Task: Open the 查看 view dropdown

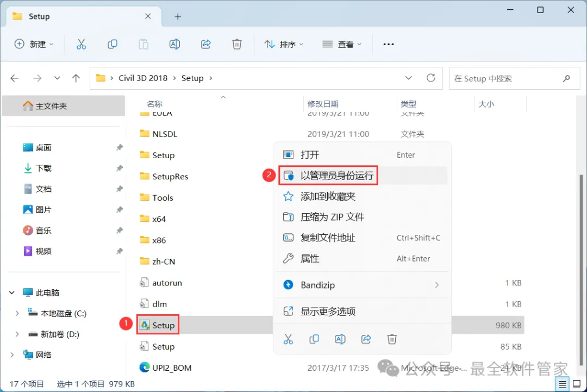Action: coord(342,44)
